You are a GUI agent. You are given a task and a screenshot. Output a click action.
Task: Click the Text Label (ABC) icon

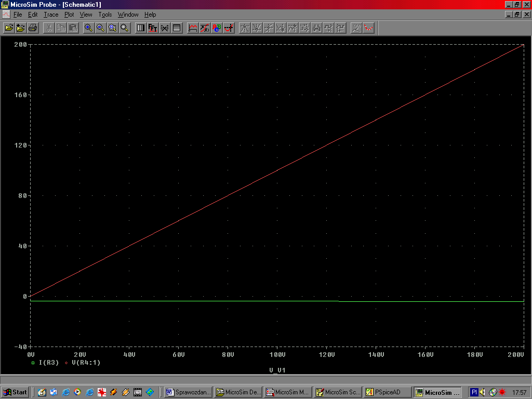click(217, 28)
